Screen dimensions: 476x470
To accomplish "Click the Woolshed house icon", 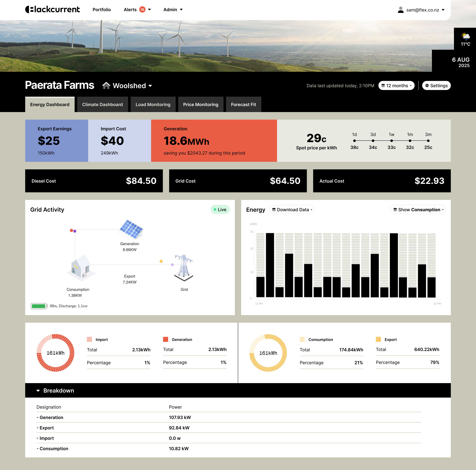I will (106, 85).
